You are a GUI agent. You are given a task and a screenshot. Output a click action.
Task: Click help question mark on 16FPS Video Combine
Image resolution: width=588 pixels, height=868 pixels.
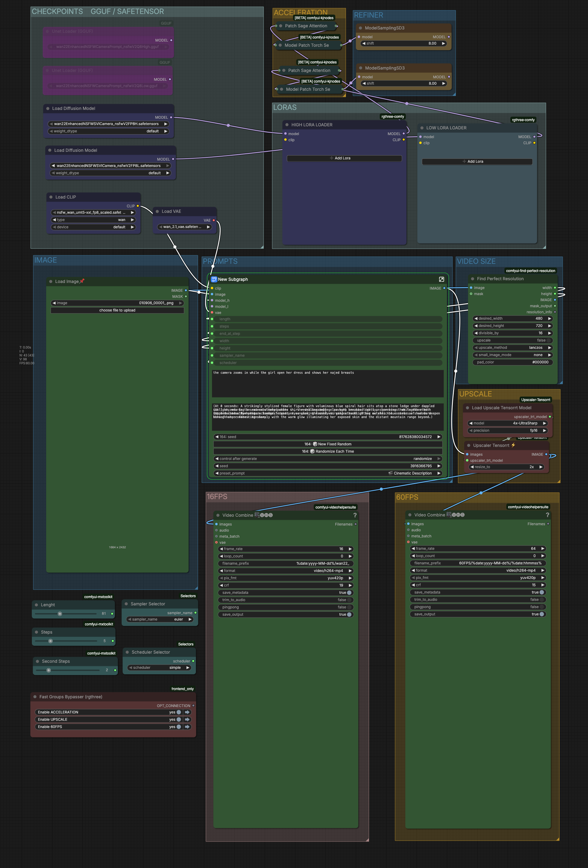click(x=355, y=515)
